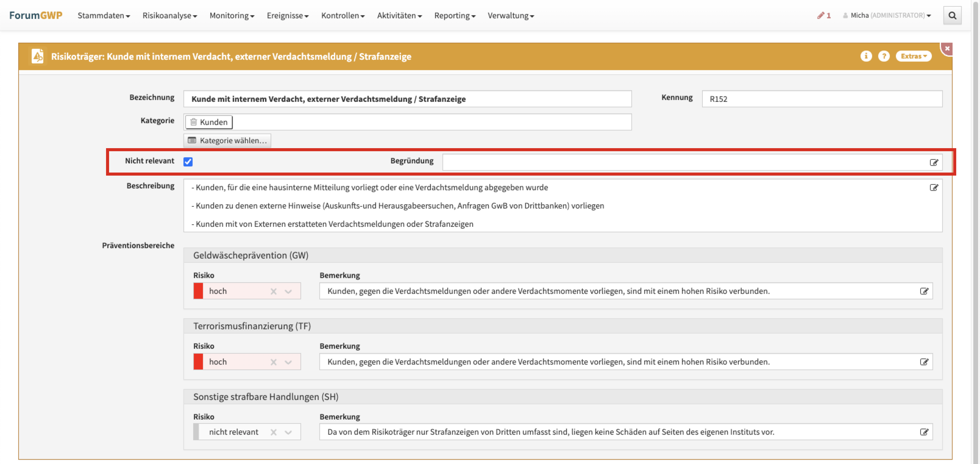
Task: Click the Kategorie wählen button
Action: coord(227,141)
